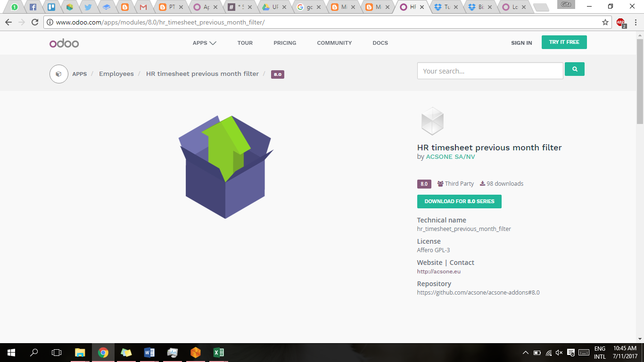Click the battery tray icon
Screen dimensions: 644x362
(537, 353)
